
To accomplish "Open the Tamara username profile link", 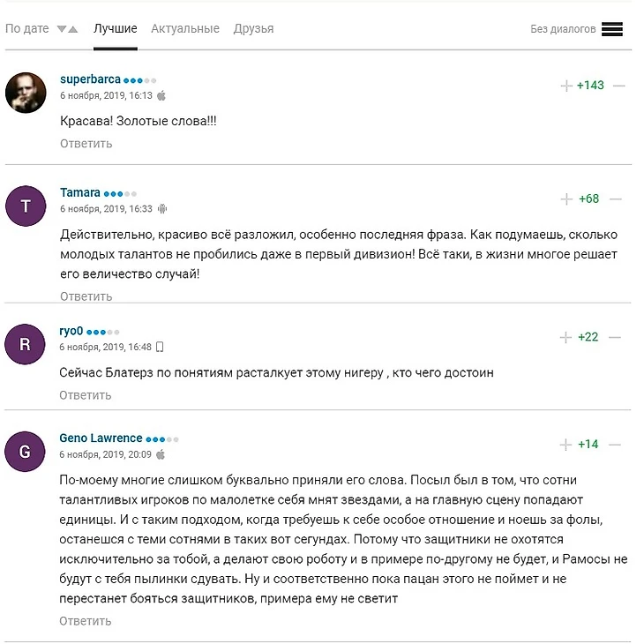I will pyautogui.click(x=80, y=192).
